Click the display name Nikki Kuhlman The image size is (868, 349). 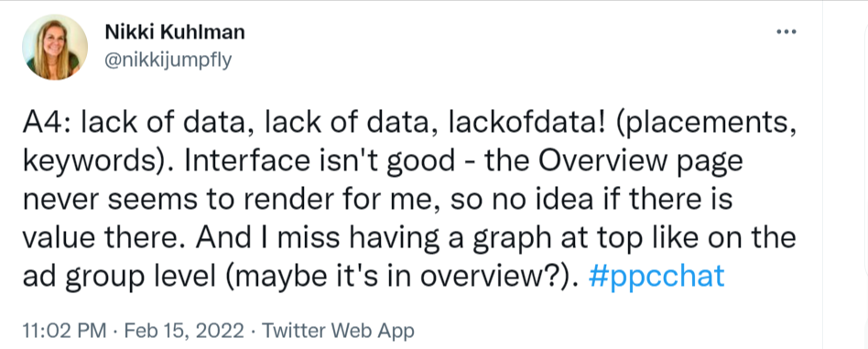(x=174, y=33)
